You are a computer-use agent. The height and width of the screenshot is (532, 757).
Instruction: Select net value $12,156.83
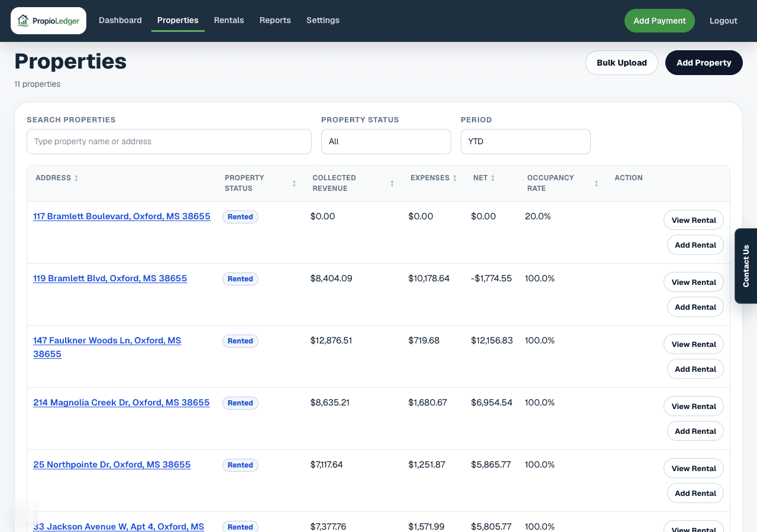[x=492, y=340]
